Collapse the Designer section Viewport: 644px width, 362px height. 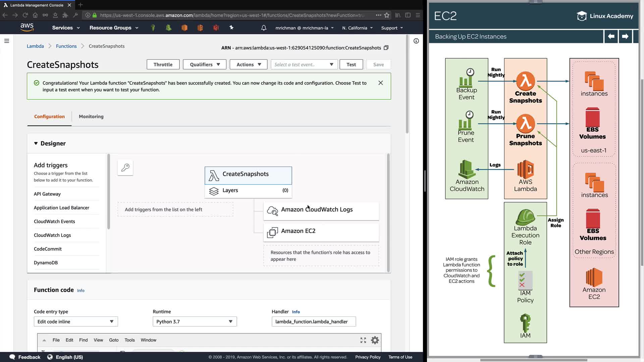pos(36,143)
